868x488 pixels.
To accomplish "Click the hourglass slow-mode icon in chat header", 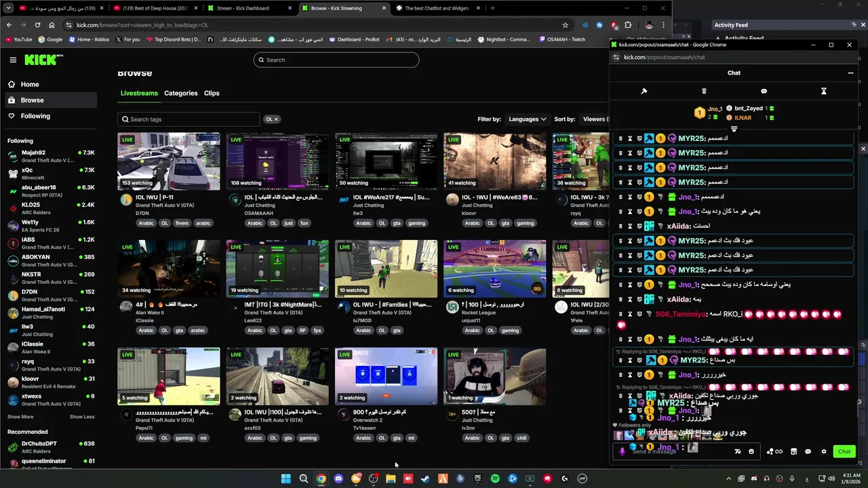I will pyautogui.click(x=824, y=91).
